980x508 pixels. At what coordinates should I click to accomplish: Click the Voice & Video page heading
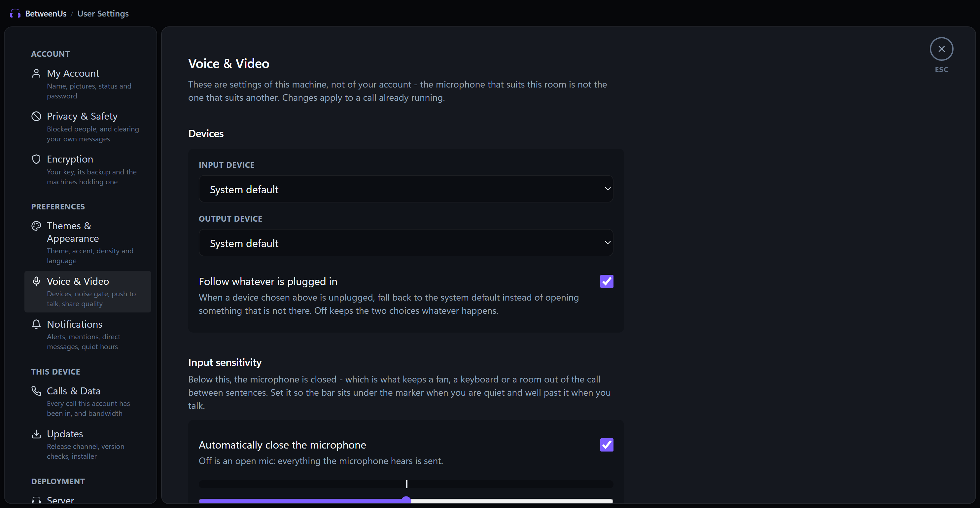228,63
